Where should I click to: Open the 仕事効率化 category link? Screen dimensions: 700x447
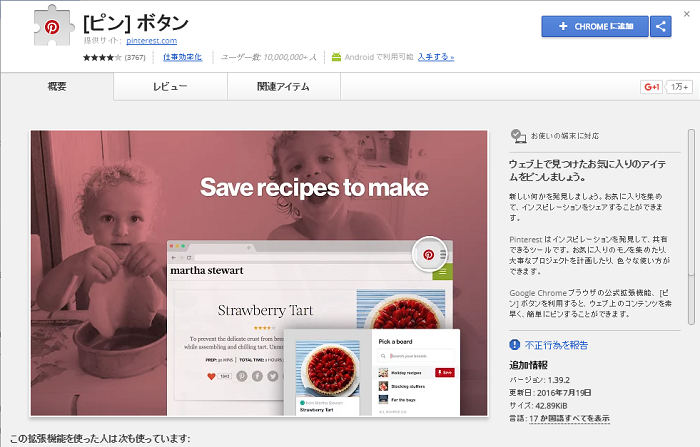pos(182,57)
